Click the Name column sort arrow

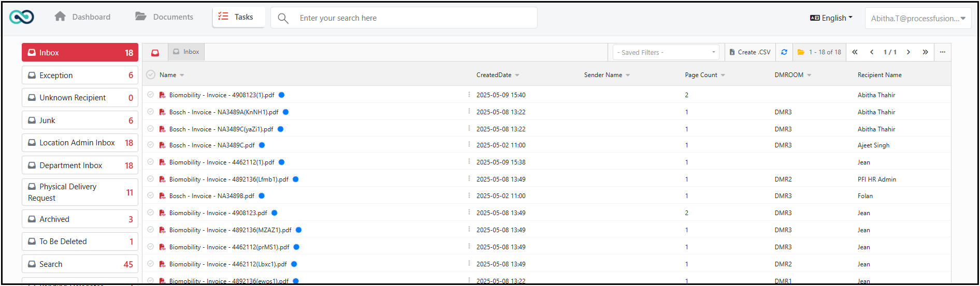(x=182, y=76)
